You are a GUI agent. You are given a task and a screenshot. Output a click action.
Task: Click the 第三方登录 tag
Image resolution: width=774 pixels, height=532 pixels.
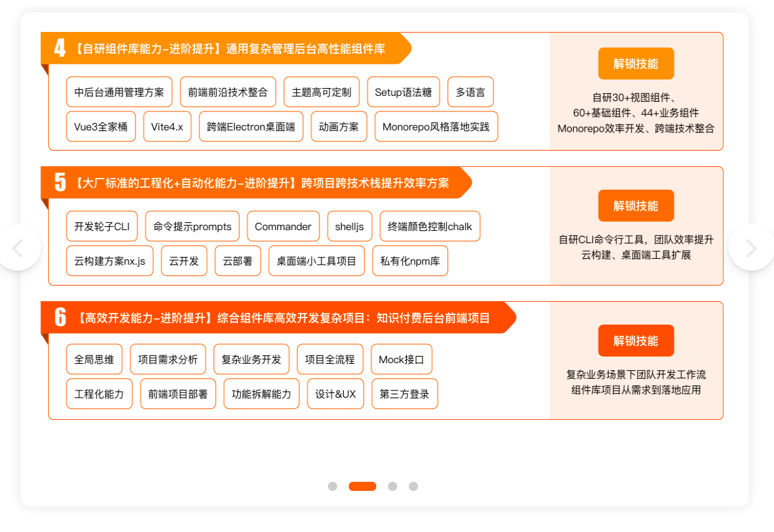(x=405, y=394)
